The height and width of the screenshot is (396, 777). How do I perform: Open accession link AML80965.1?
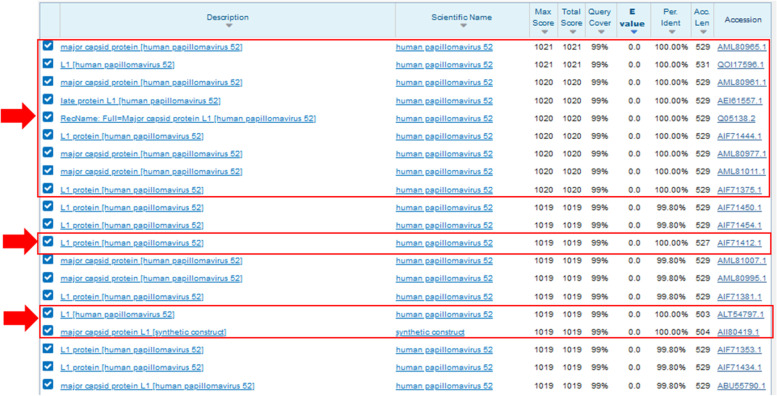coord(742,47)
